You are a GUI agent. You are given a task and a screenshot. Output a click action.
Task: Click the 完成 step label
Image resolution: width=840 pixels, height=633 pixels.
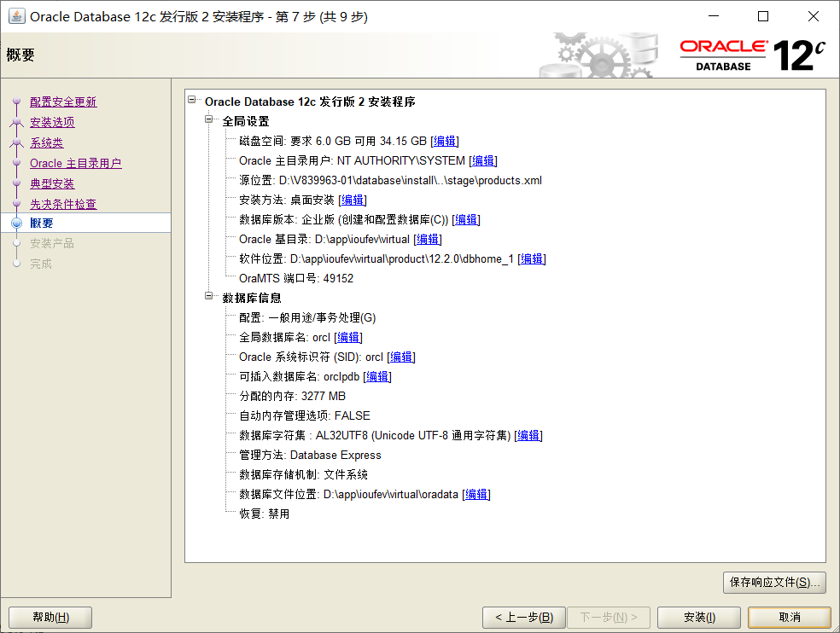pos(41,264)
